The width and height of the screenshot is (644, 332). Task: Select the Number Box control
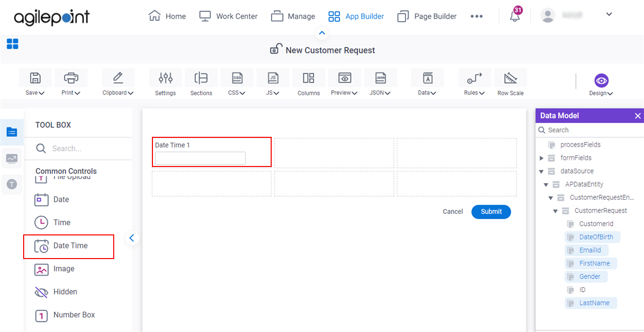coord(64,315)
